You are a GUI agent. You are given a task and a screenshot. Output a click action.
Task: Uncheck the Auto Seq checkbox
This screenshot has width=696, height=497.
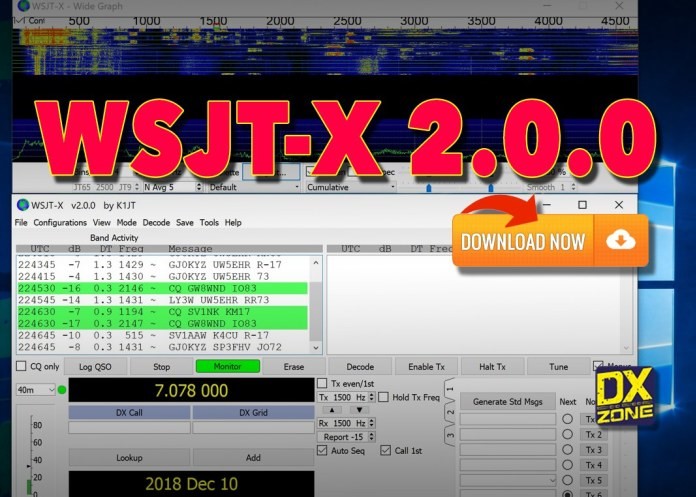(x=322, y=450)
